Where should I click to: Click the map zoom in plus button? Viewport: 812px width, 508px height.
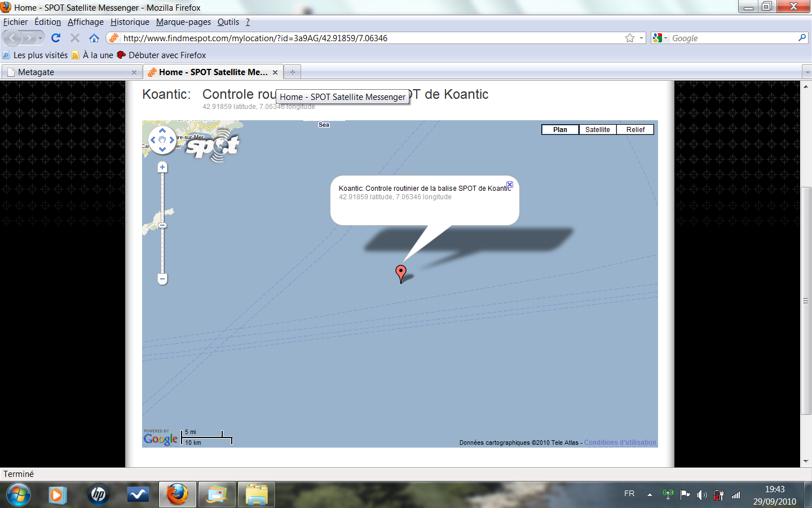[162, 167]
